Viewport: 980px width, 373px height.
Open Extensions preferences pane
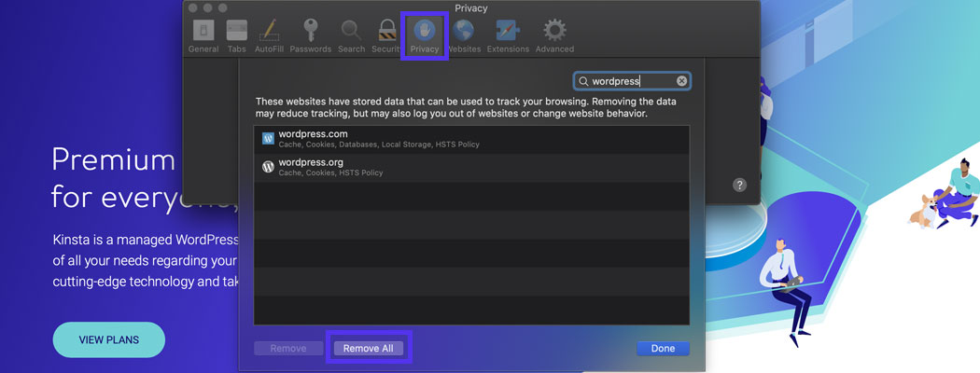pyautogui.click(x=508, y=35)
